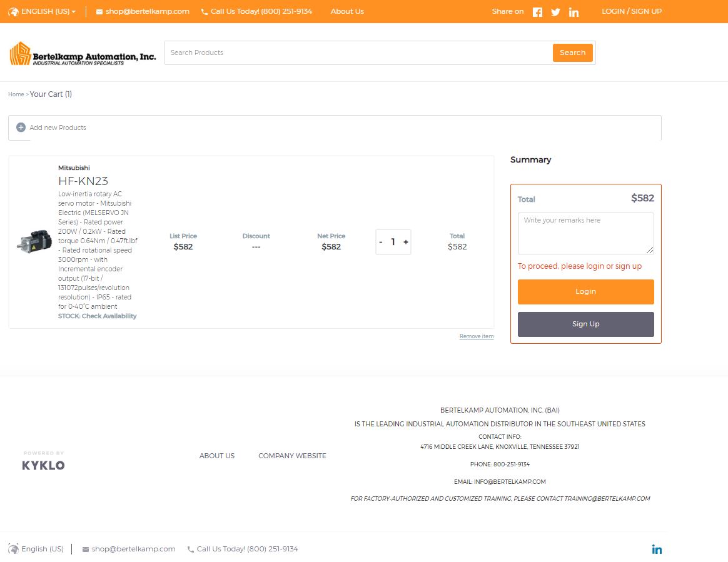Click the plus icon beside Add new Products

[21, 127]
